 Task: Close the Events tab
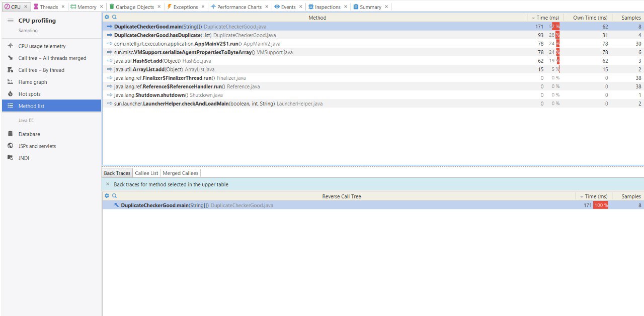pos(301,7)
